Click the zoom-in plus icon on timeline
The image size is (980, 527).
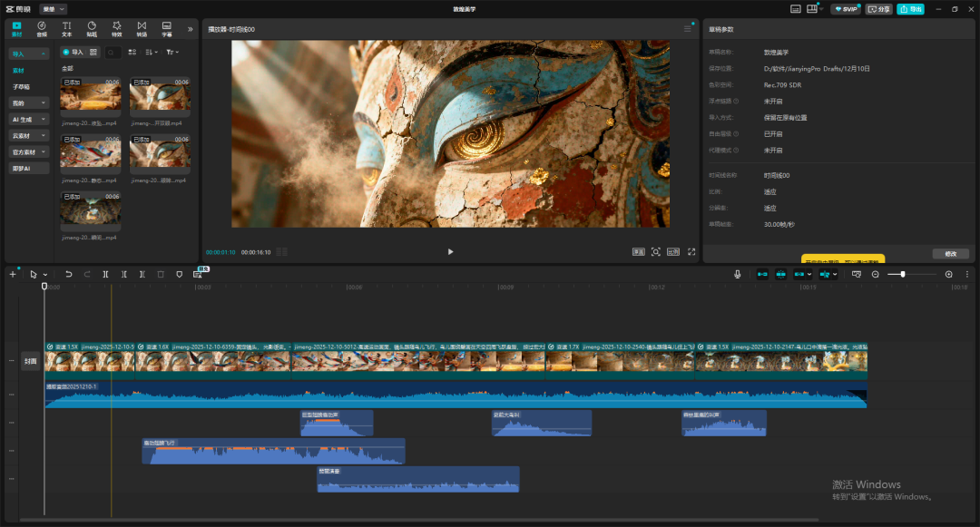pyautogui.click(x=949, y=274)
